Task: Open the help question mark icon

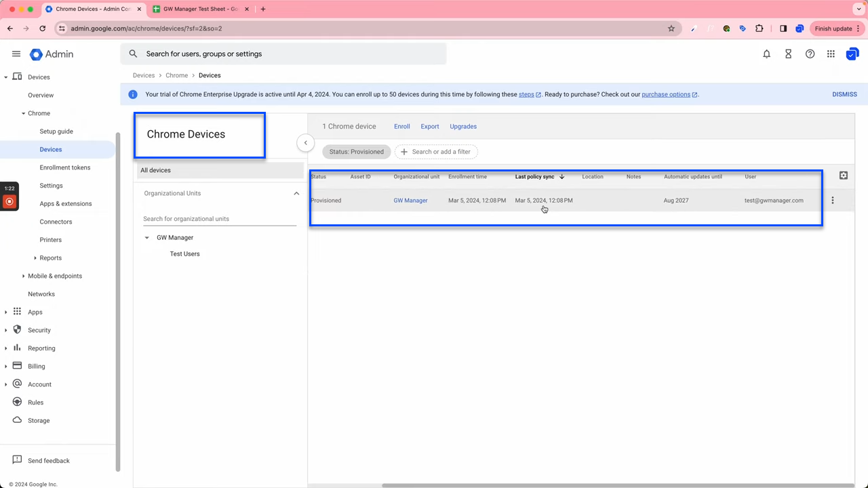Action: (810, 54)
